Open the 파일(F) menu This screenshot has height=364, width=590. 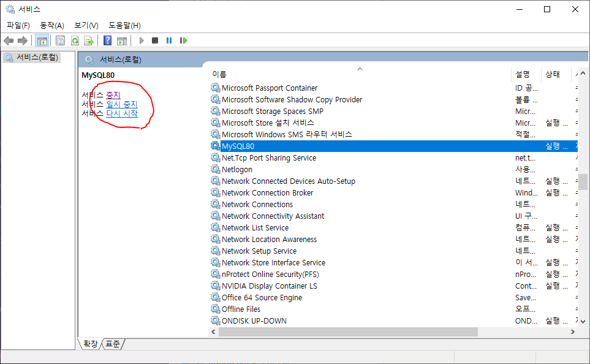point(18,25)
